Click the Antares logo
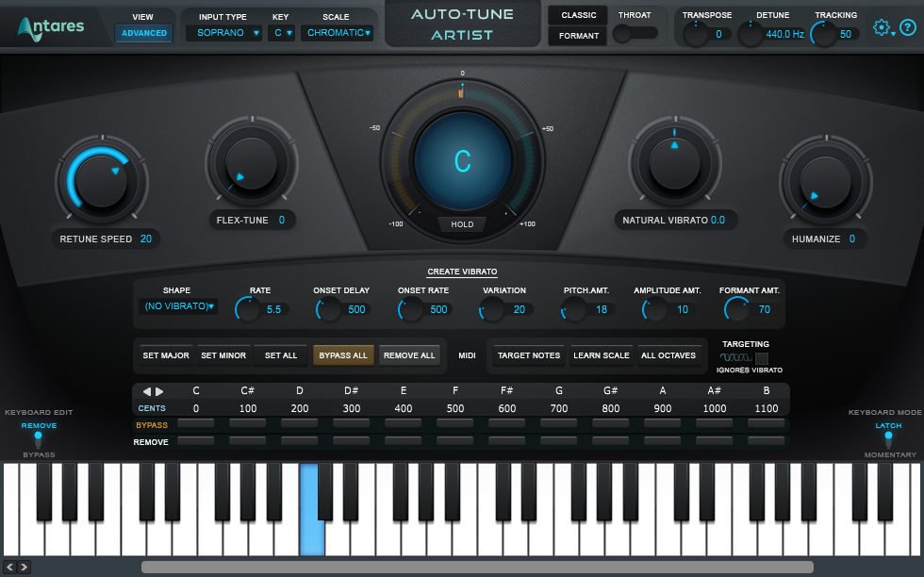924x577 pixels. pyautogui.click(x=51, y=27)
